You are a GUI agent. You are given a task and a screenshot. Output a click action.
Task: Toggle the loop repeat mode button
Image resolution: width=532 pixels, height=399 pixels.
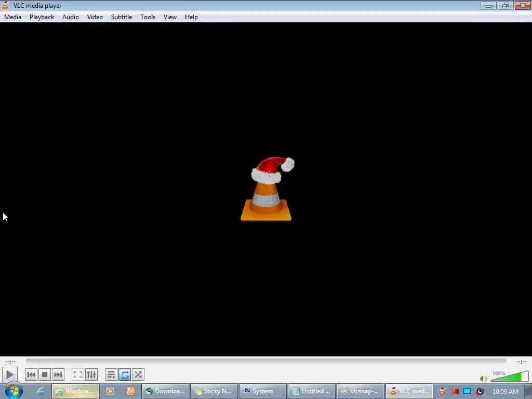125,375
